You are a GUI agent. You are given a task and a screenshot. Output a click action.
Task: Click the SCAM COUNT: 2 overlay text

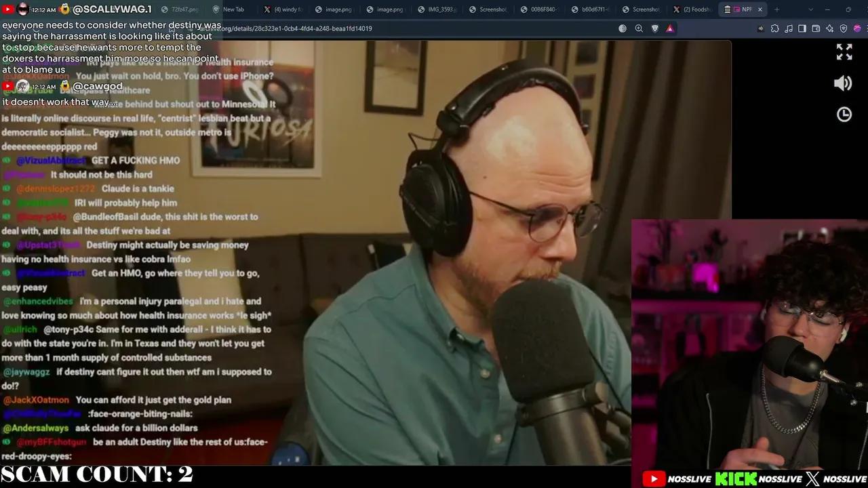tap(97, 474)
